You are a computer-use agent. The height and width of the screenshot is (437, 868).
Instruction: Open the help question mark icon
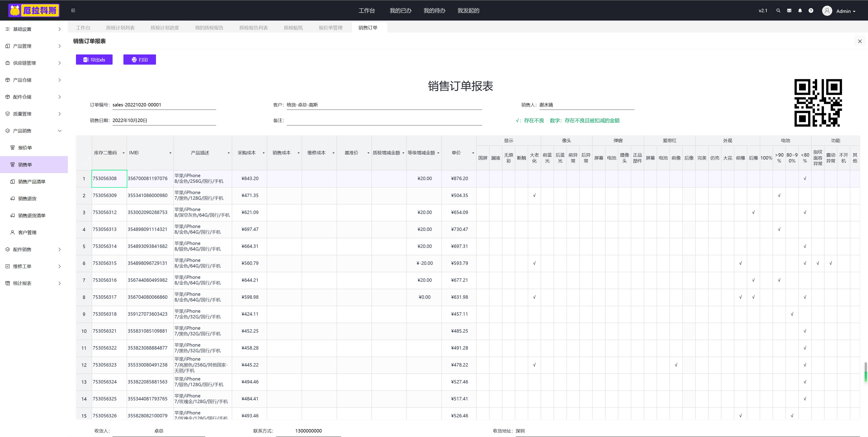(x=811, y=10)
